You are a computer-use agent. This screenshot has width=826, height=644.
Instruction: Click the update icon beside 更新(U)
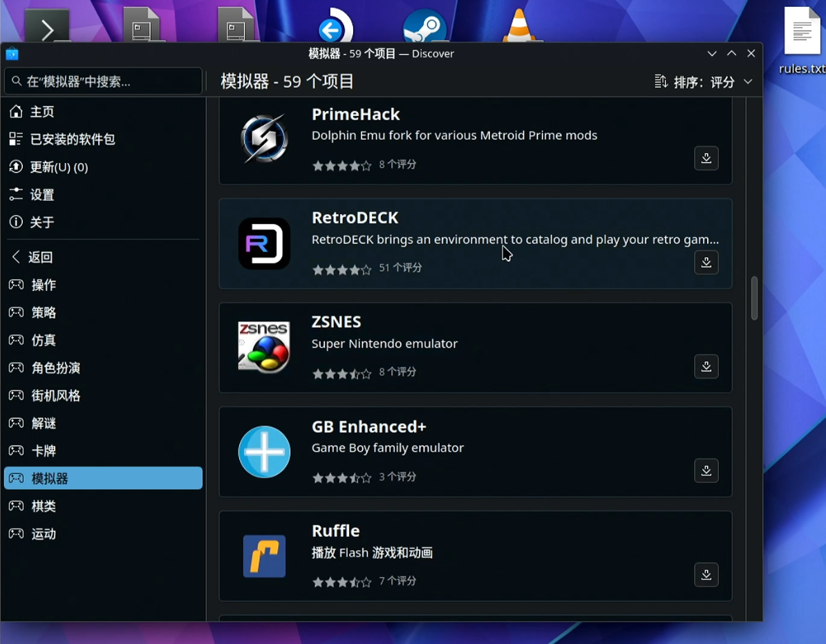tap(16, 167)
